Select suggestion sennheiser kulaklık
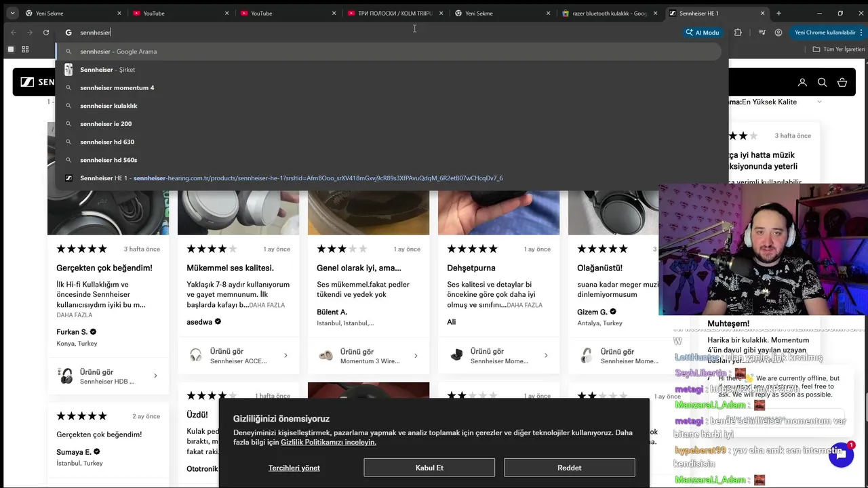Viewport: 868px width, 488px height. [388, 106]
